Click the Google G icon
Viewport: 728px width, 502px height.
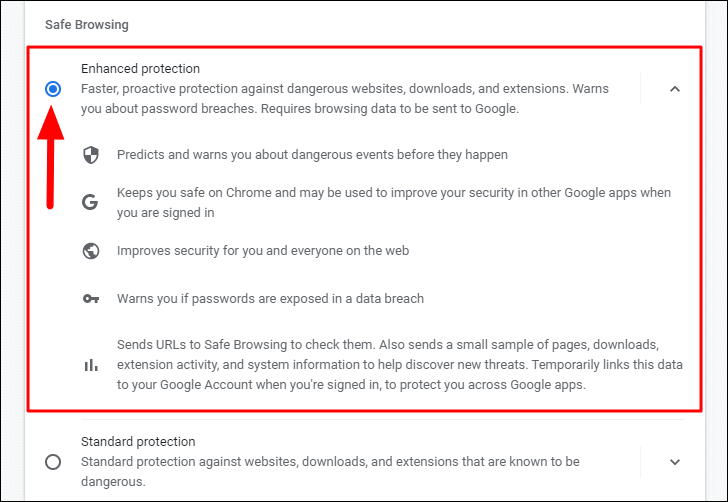coord(90,202)
